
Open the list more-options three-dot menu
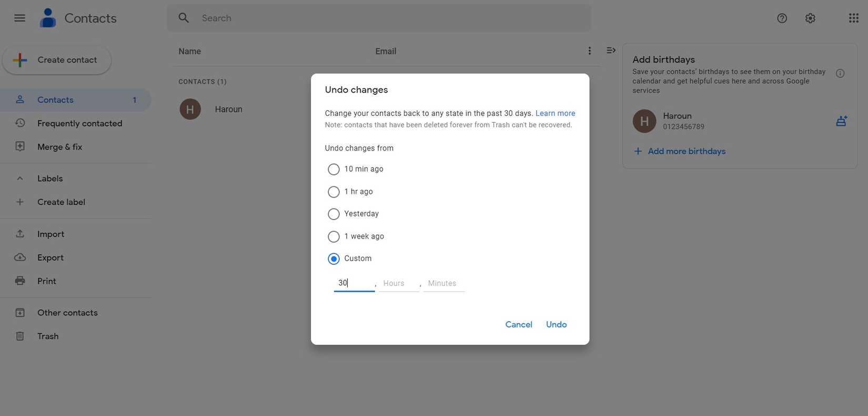point(589,51)
